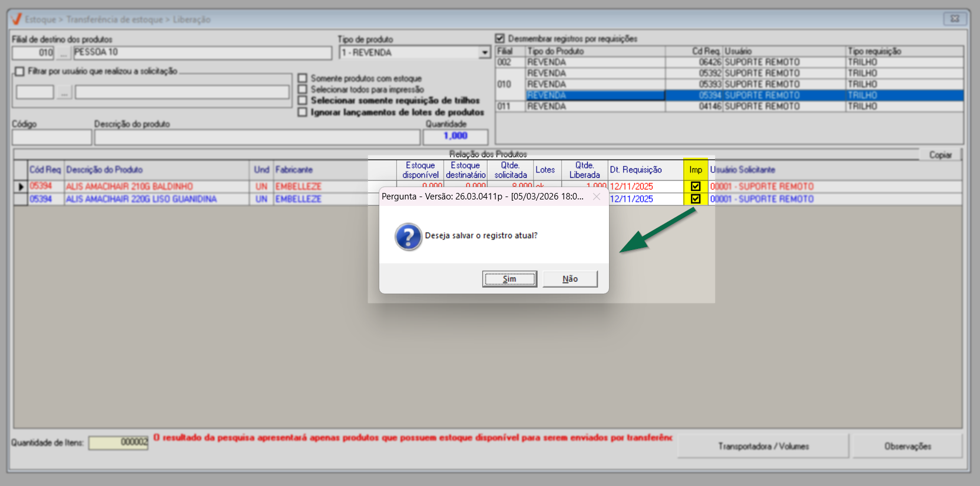Open the Observações button
This screenshot has width=980, height=486.
pyautogui.click(x=908, y=446)
